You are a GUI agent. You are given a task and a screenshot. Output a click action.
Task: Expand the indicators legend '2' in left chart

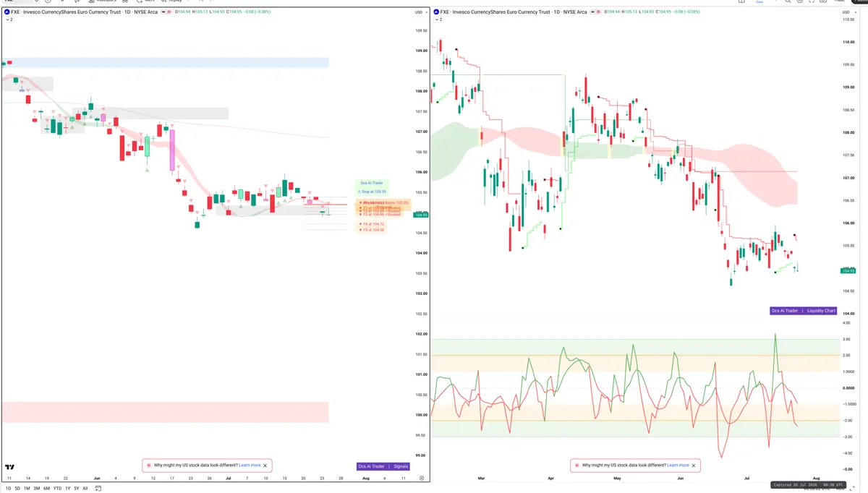8,20
